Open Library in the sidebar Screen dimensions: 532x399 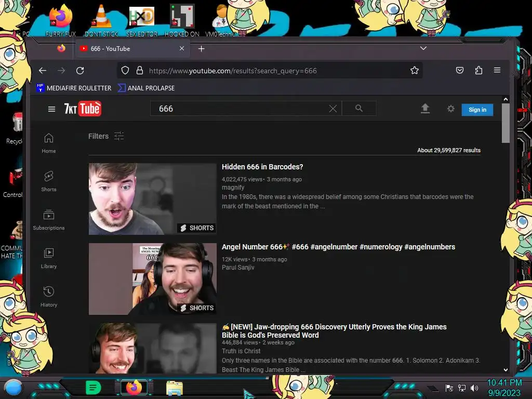(49, 259)
